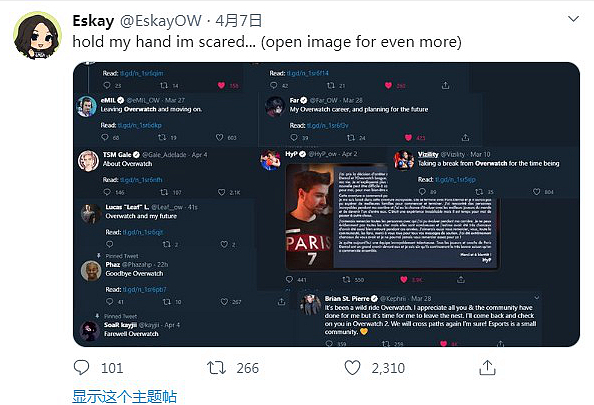Like the tweet with 2,310 hearts
The width and height of the screenshot is (594, 405).
point(352,368)
